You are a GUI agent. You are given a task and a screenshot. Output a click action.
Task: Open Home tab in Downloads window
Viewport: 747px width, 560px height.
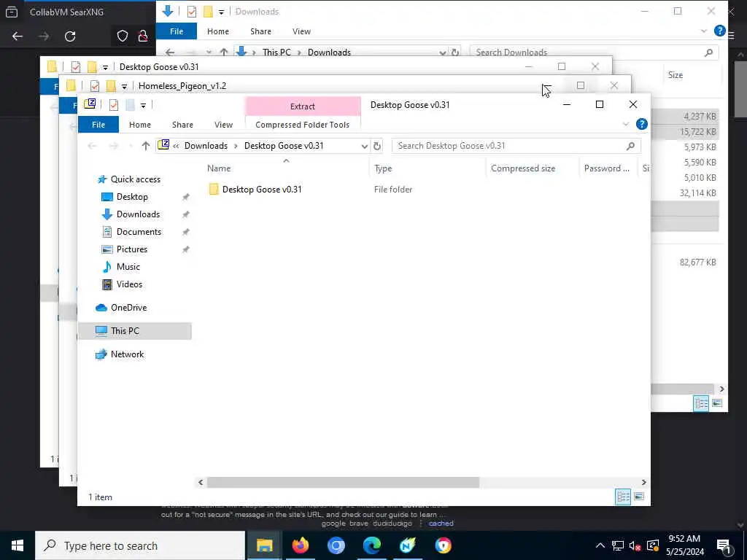tap(217, 31)
